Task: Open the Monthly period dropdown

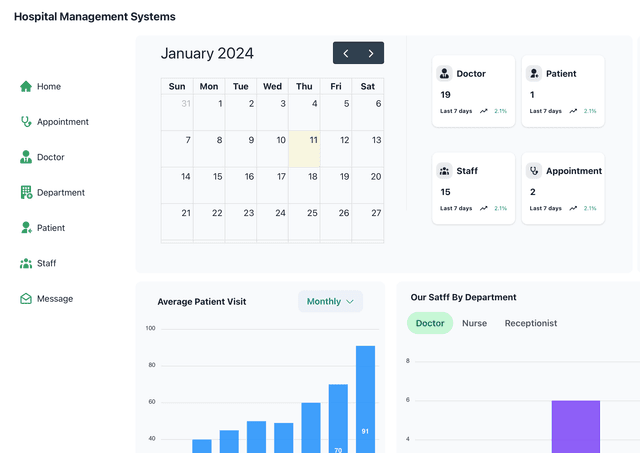Action: tap(330, 301)
